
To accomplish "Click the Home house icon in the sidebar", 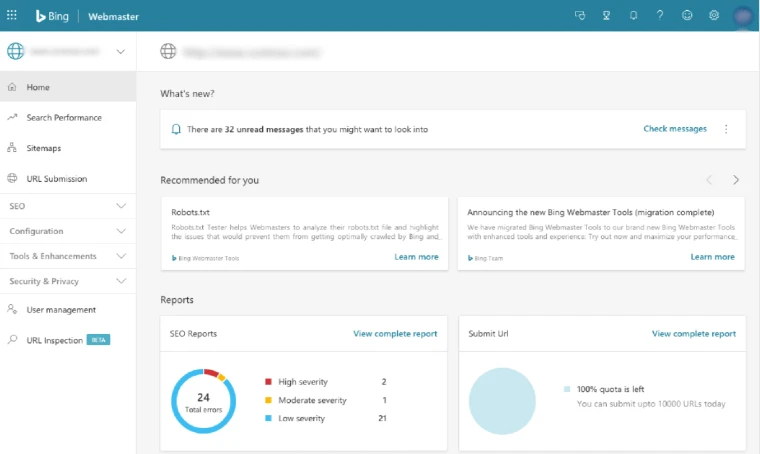I will click(x=12, y=87).
